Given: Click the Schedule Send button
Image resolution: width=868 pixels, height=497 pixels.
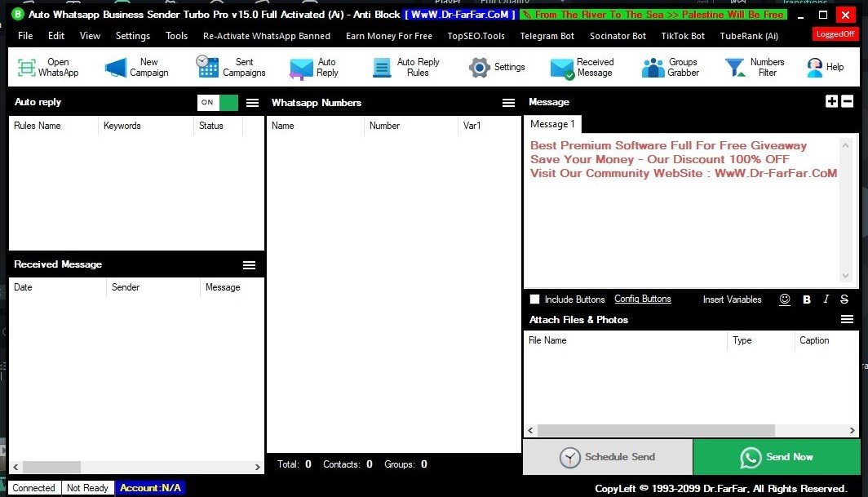Looking at the screenshot, I should click(607, 457).
